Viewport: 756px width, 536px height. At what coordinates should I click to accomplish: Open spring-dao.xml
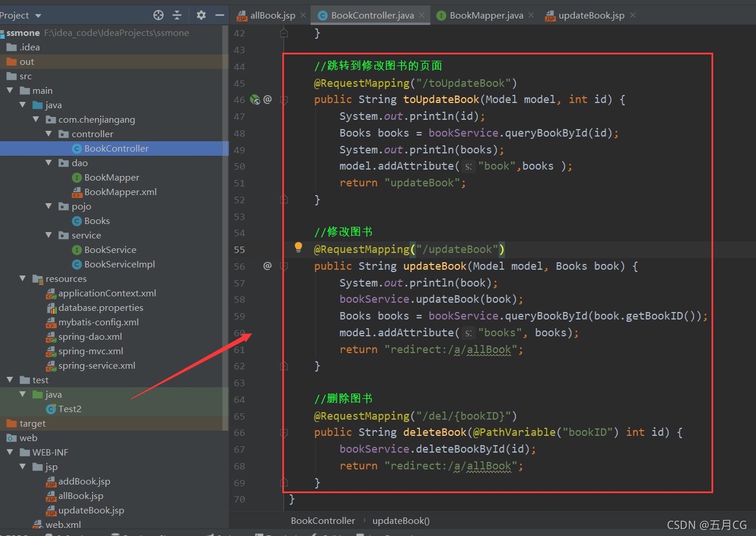[x=90, y=336]
